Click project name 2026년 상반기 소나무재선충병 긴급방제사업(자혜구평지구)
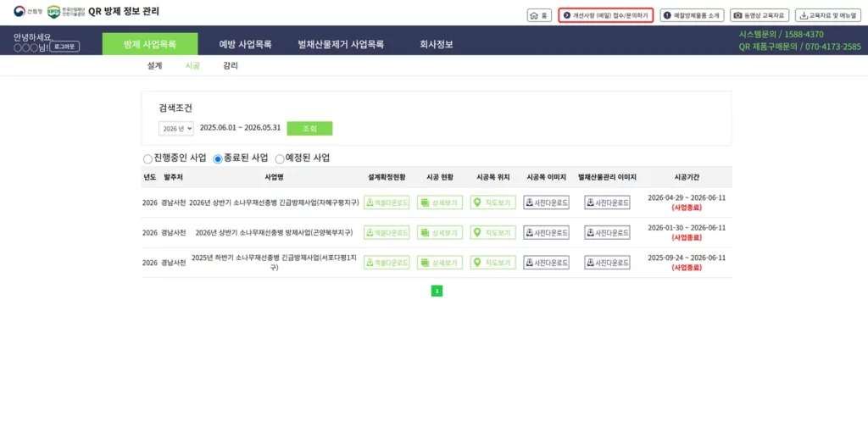 pos(274,203)
